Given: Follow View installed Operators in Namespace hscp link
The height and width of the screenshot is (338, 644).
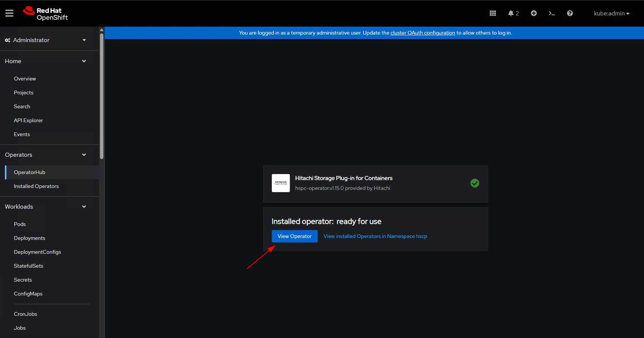Looking at the screenshot, I should pyautogui.click(x=375, y=236).
